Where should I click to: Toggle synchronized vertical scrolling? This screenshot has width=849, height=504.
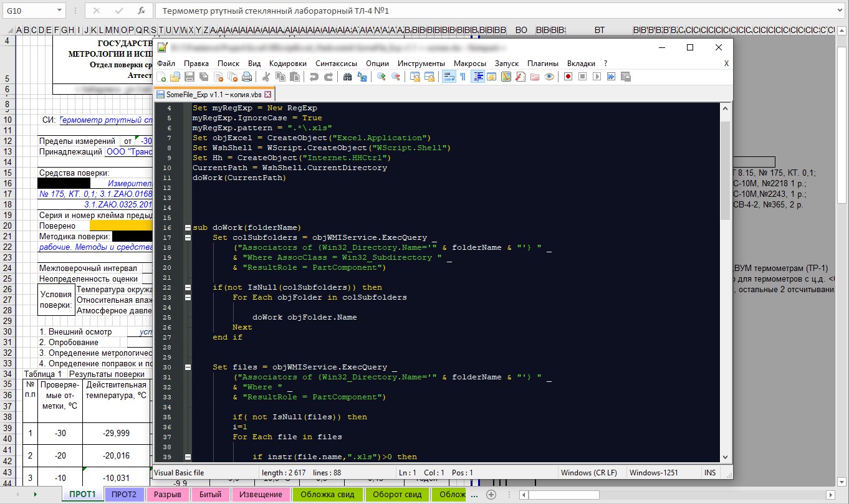pyautogui.click(x=415, y=77)
